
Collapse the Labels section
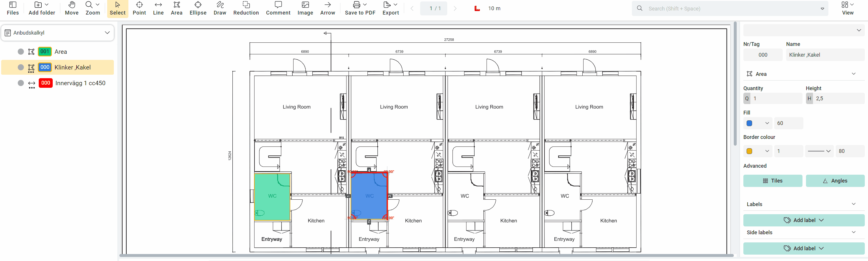pyautogui.click(x=853, y=204)
